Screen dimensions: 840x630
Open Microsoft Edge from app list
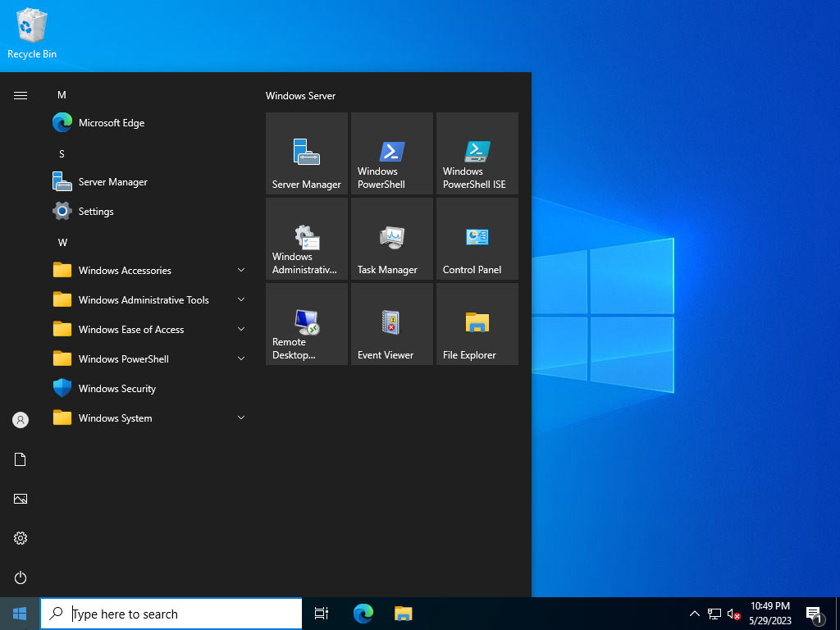(150, 123)
